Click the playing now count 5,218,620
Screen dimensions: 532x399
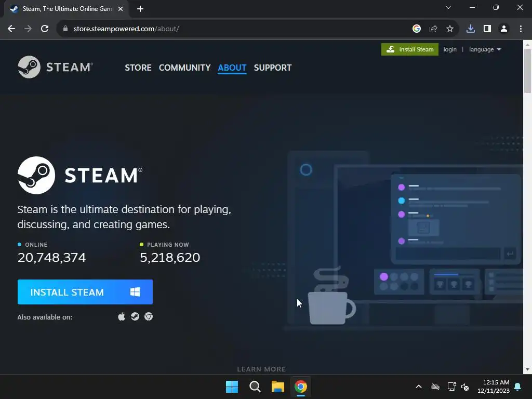tap(170, 258)
